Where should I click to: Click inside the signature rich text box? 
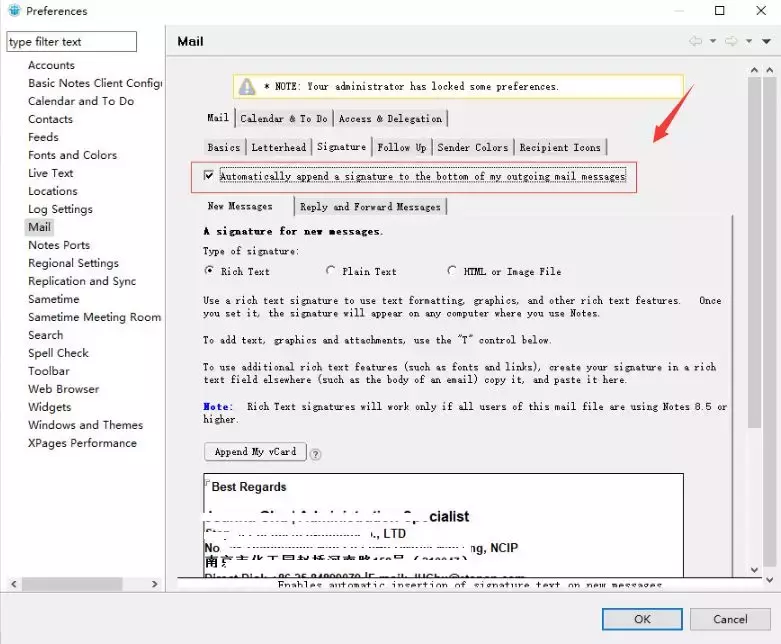[x=443, y=525]
